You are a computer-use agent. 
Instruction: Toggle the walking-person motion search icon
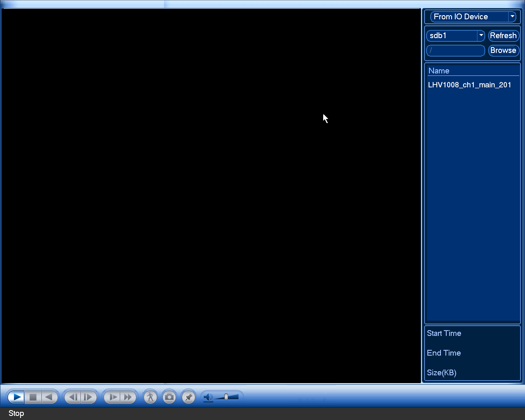point(150,397)
